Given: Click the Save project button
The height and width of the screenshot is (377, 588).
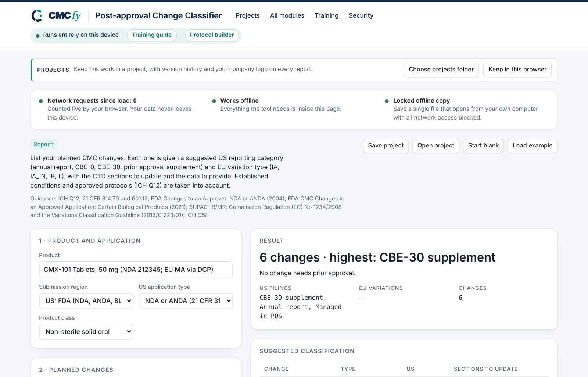Looking at the screenshot, I should [386, 146].
